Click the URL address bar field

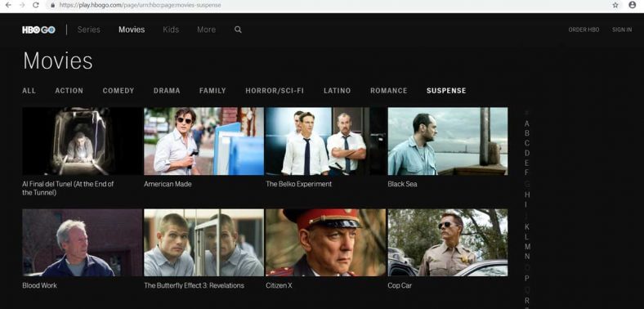[x=329, y=6]
